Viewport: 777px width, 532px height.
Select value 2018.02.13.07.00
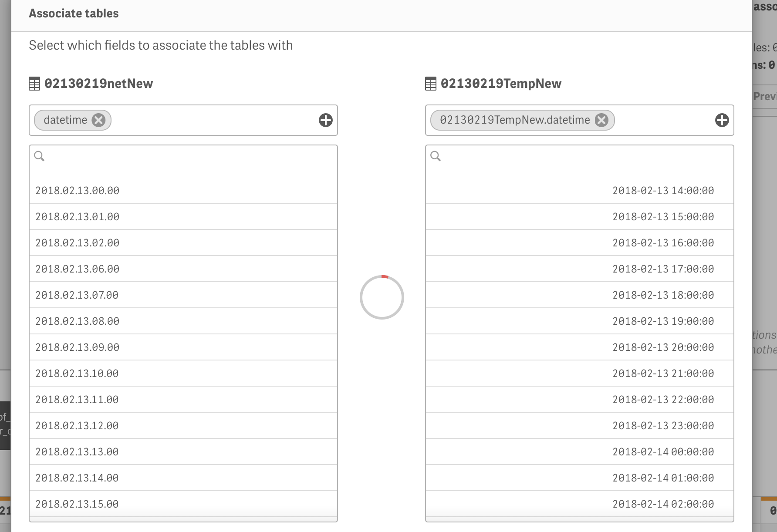[183, 295]
